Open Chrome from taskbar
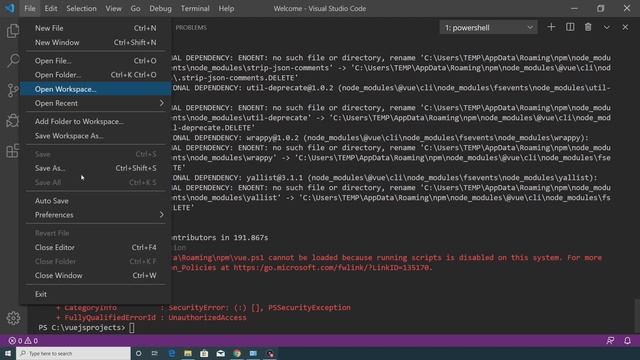The height and width of the screenshot is (360, 640). 237,353
